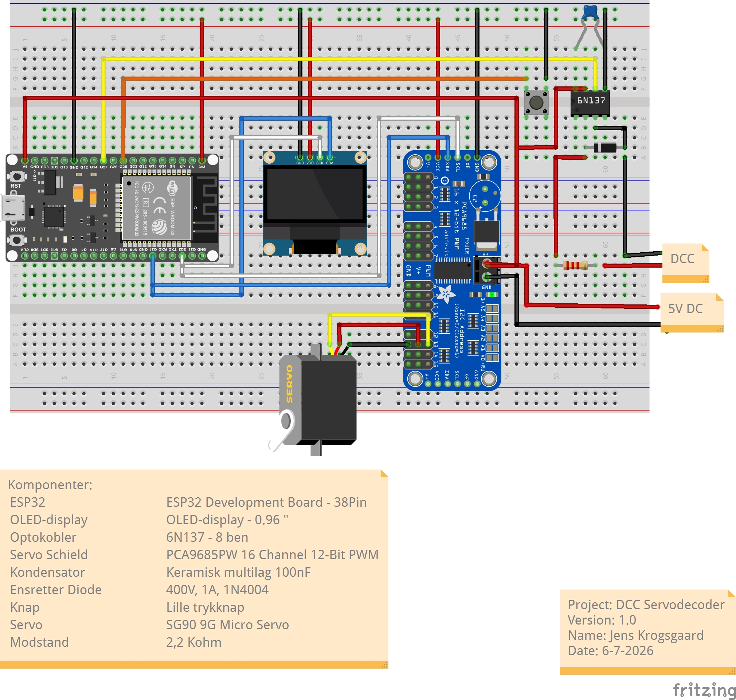Click the 3v3 pin on the ESP32
The height and width of the screenshot is (700, 736).
tap(202, 161)
